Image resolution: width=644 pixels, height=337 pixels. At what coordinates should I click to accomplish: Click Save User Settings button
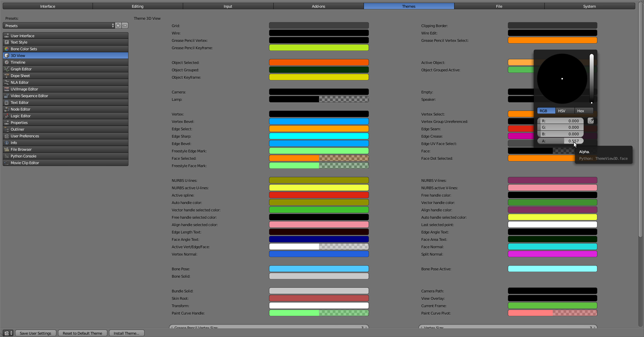click(x=35, y=333)
